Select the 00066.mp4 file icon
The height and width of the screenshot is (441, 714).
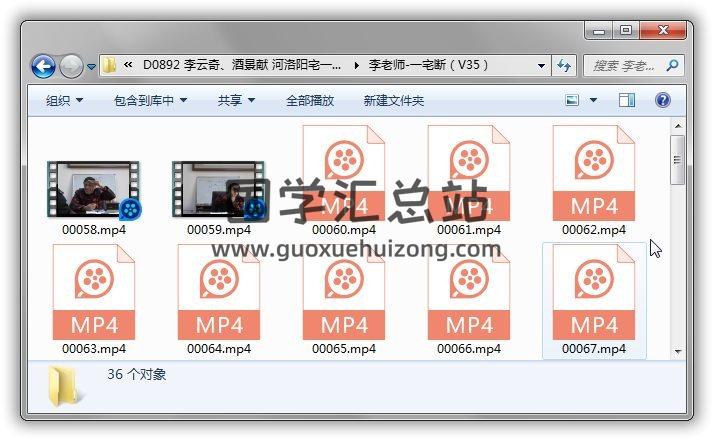pyautogui.click(x=469, y=292)
